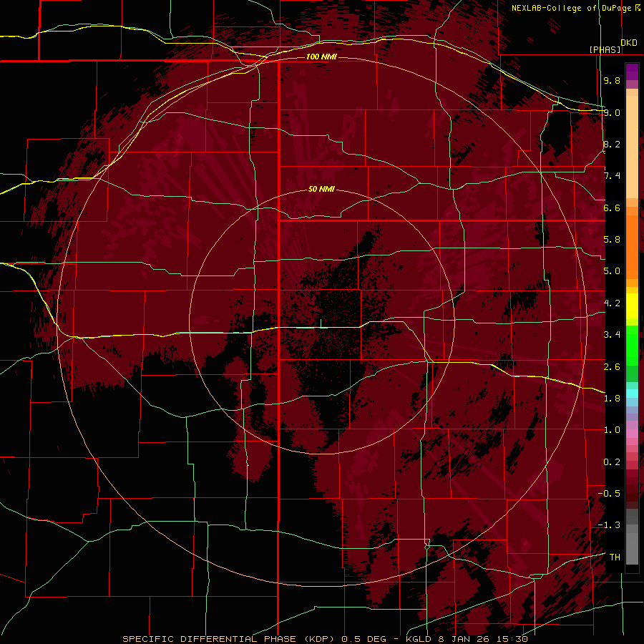644x644 pixels.
Task: Click the 2.6 scale value
Action: 612,367
